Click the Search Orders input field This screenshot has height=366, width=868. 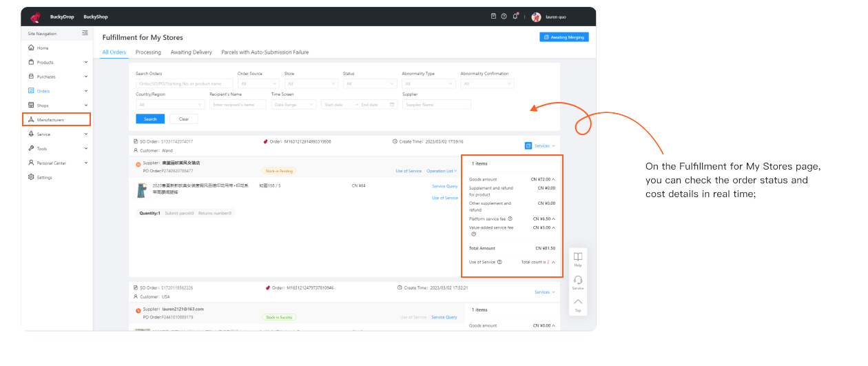pyautogui.click(x=185, y=83)
